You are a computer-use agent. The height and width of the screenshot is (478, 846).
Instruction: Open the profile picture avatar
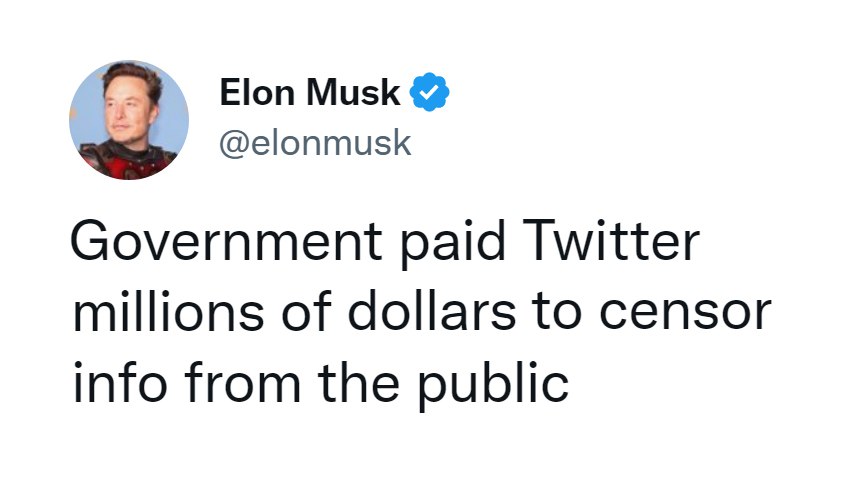(x=128, y=118)
